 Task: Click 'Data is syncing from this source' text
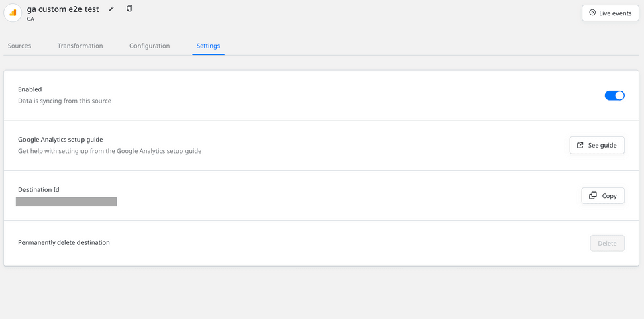64,101
